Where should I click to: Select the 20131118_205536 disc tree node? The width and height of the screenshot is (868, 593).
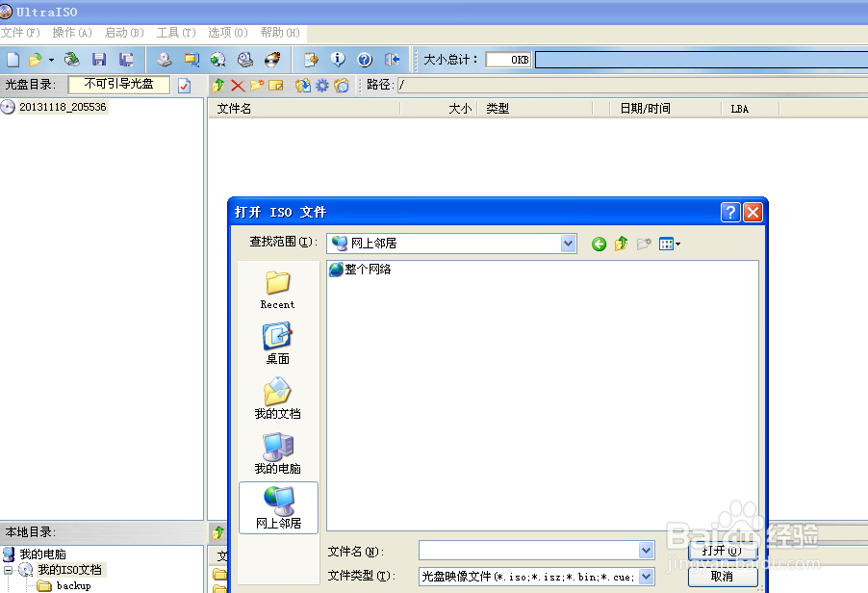[63, 107]
